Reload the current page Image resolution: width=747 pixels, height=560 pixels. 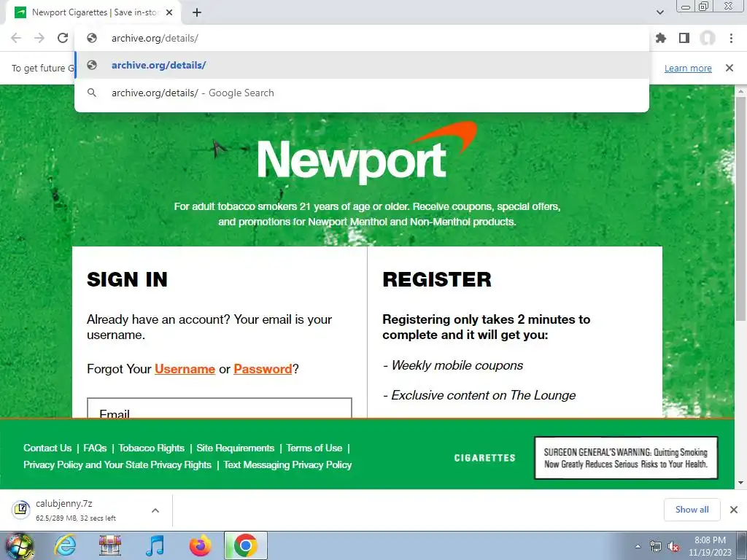click(x=63, y=38)
